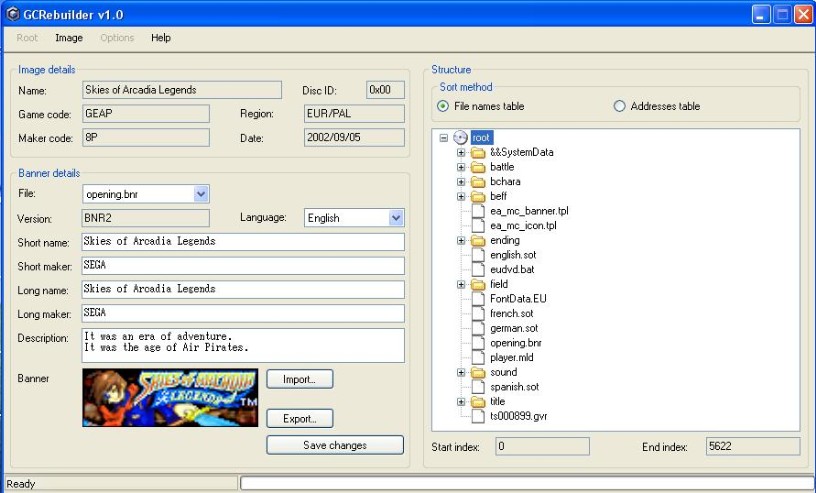Viewport: 816px width, 493px height.
Task: Click the Date field 2002/09/05
Action: 354,137
